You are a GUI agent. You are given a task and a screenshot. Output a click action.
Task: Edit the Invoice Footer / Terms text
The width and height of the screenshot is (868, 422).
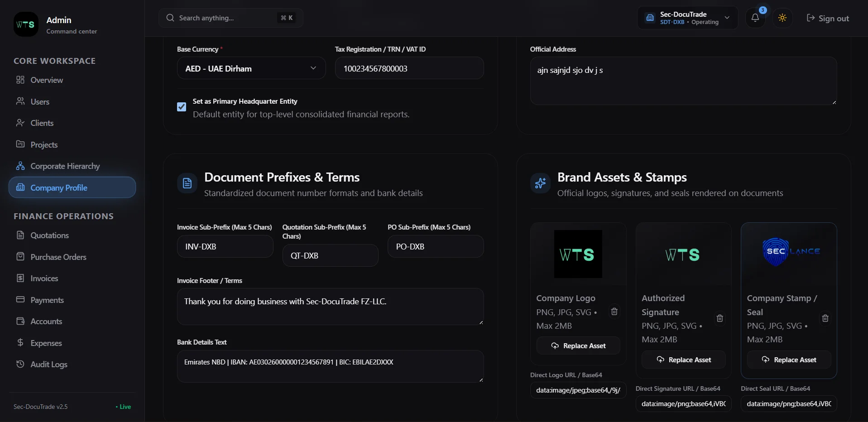[x=331, y=307]
